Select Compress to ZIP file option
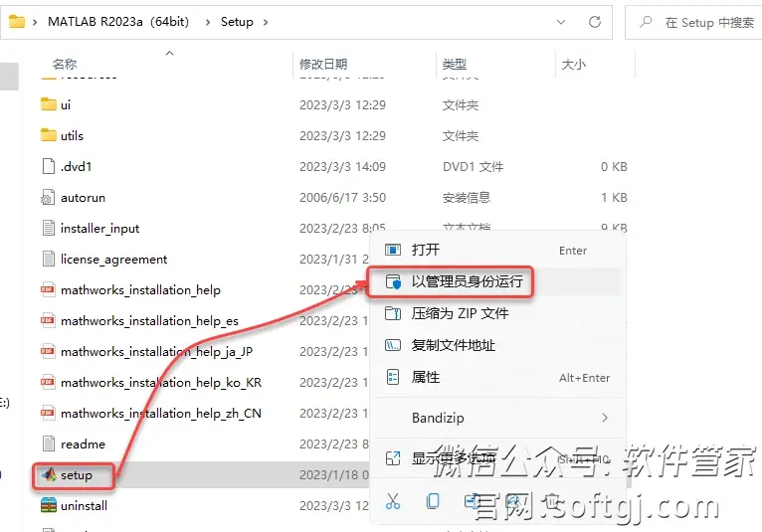 coord(496,313)
